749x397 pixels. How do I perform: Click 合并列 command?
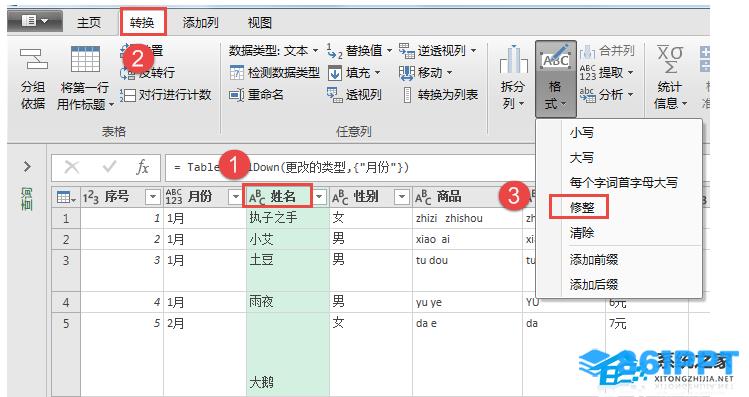pos(608,51)
